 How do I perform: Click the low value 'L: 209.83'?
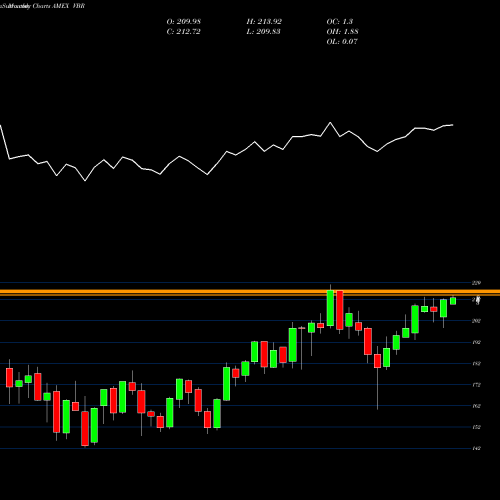tap(264, 32)
